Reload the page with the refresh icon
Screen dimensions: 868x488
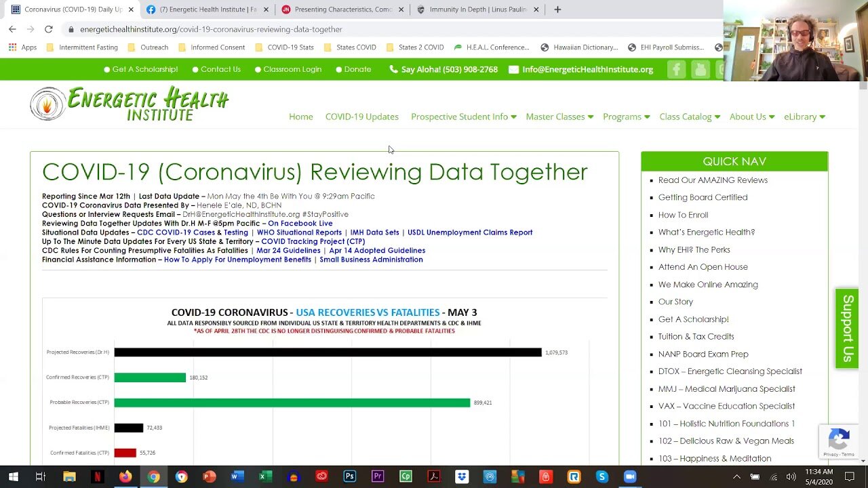click(x=49, y=29)
